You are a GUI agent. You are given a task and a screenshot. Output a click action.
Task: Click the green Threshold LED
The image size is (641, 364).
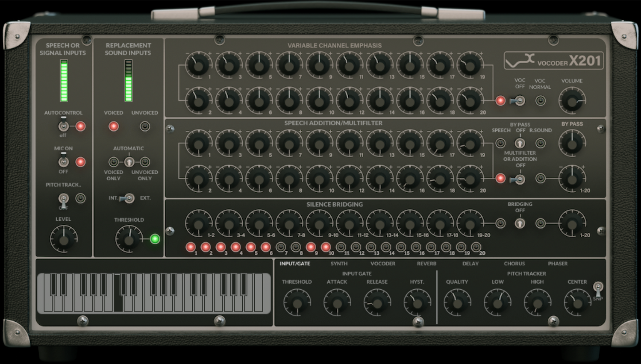[x=155, y=239]
